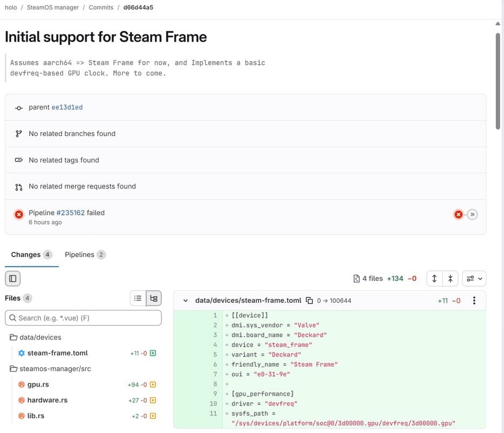
Task: Click diff line number 1
Action: pyautogui.click(x=215, y=315)
